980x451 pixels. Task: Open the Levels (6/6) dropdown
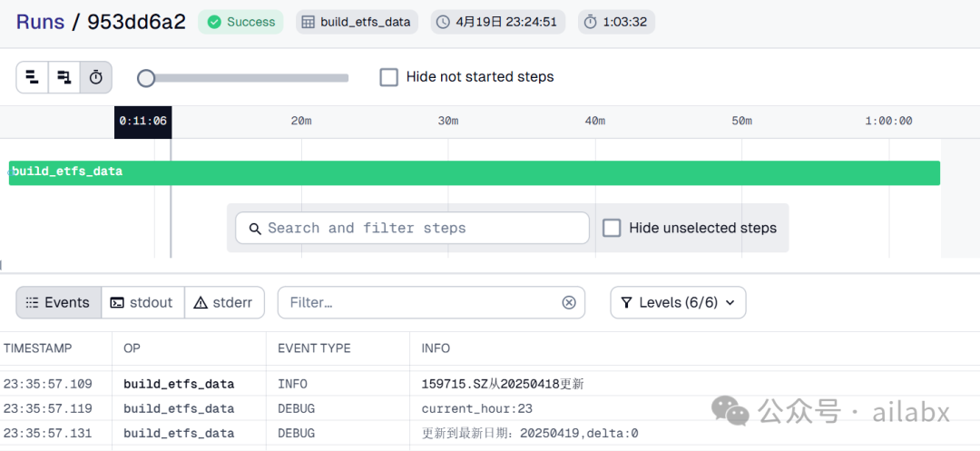pos(678,303)
